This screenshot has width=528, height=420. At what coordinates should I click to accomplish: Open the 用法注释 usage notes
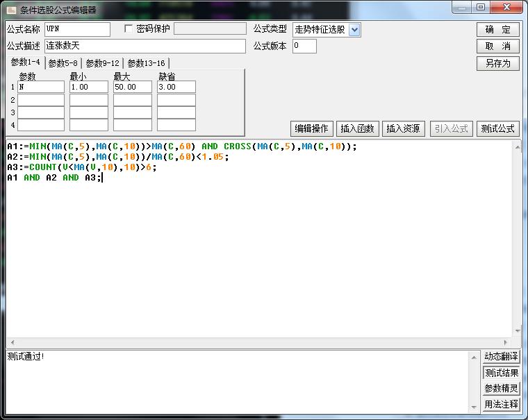501,404
